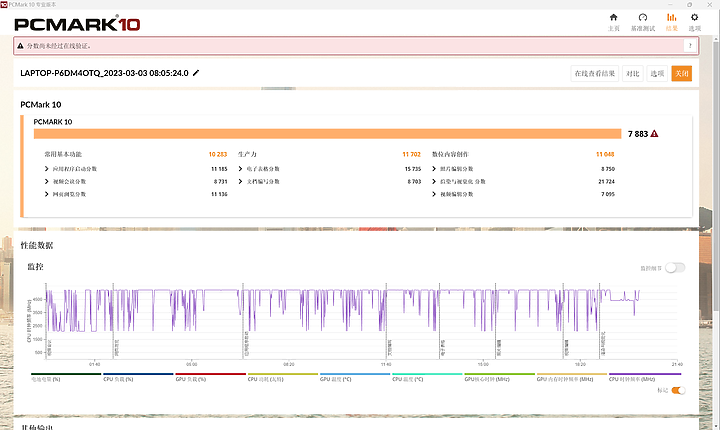Click the warning icon in pink validation banner
This screenshot has height=430, width=720.
pos(20,46)
